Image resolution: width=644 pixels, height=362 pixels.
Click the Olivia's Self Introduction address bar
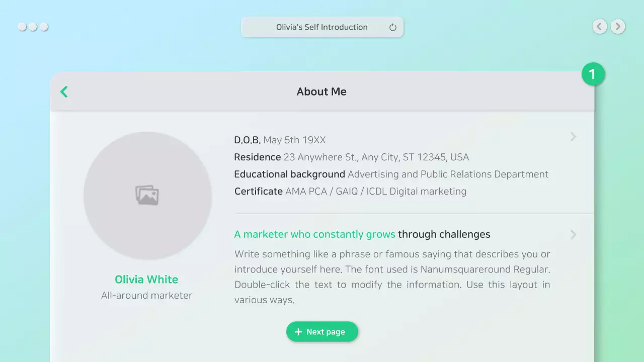click(322, 27)
